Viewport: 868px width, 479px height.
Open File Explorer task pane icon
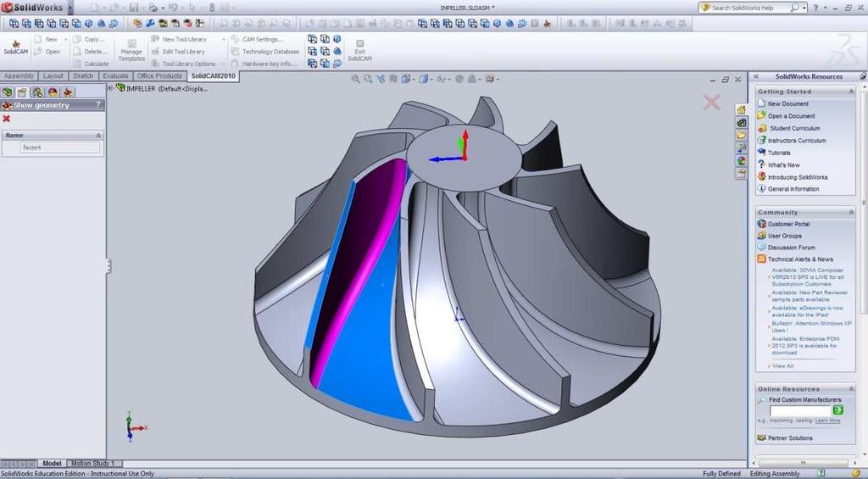tap(741, 135)
